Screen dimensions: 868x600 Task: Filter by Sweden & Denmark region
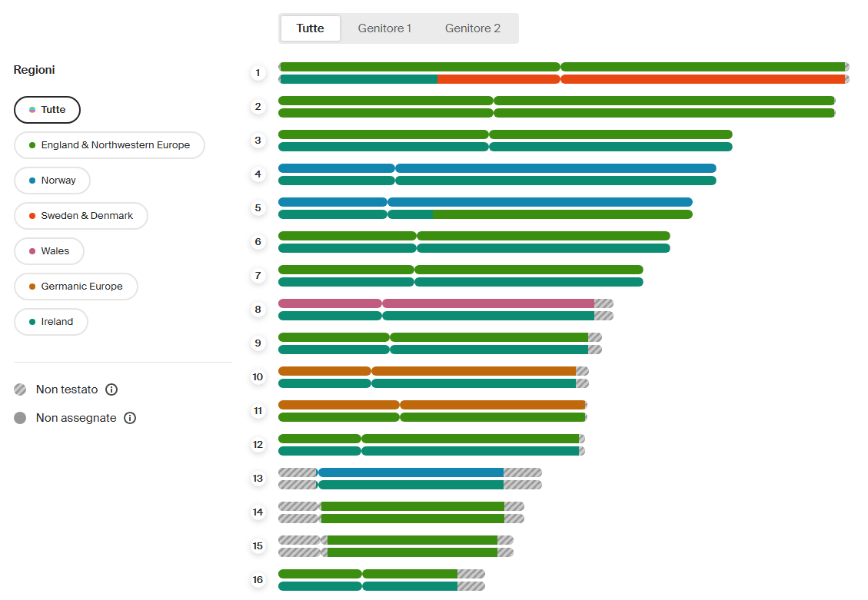click(81, 216)
